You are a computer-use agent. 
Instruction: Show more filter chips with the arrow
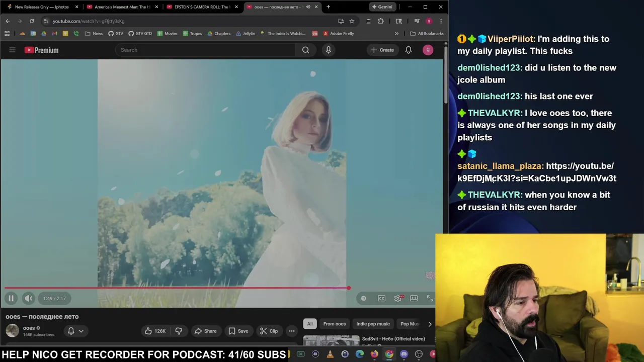(430, 324)
